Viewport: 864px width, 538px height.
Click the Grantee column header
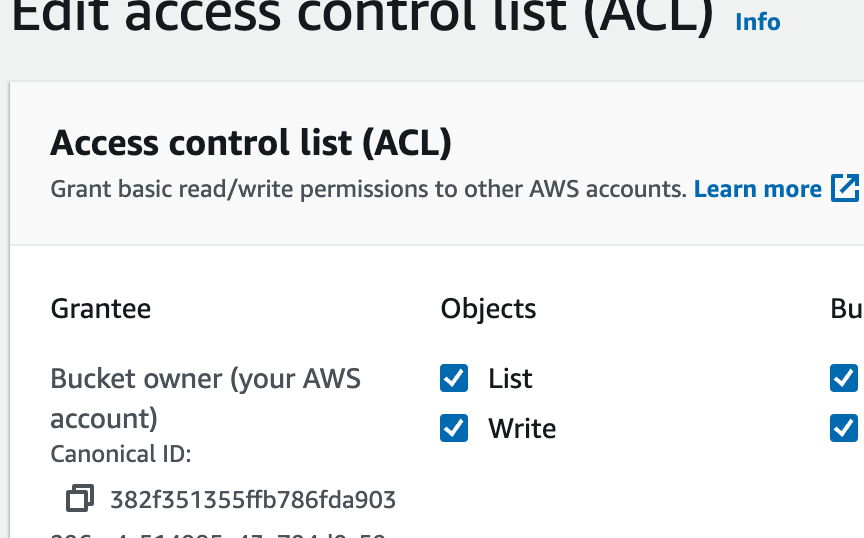tap(101, 309)
